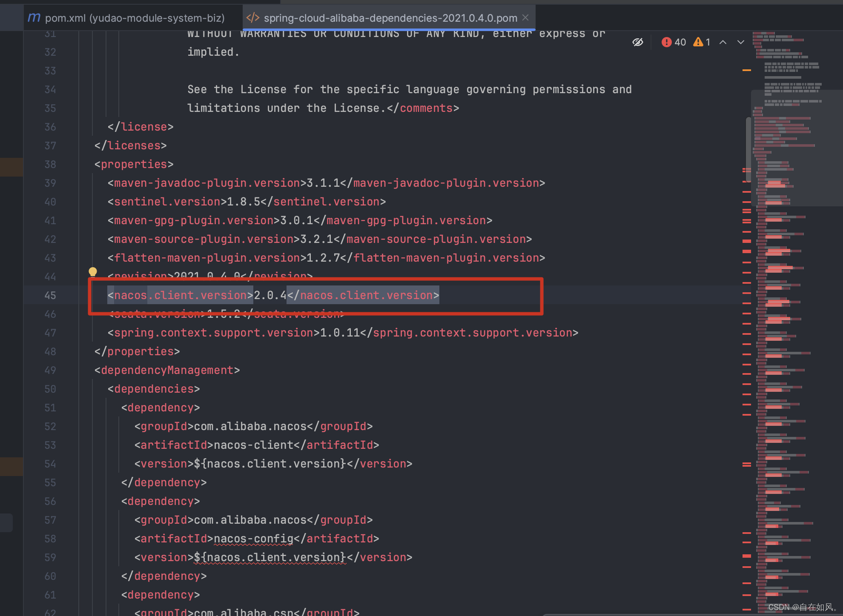This screenshot has height=616, width=843.
Task: Click the properties opening tag on line 38
Action: pyautogui.click(x=134, y=164)
